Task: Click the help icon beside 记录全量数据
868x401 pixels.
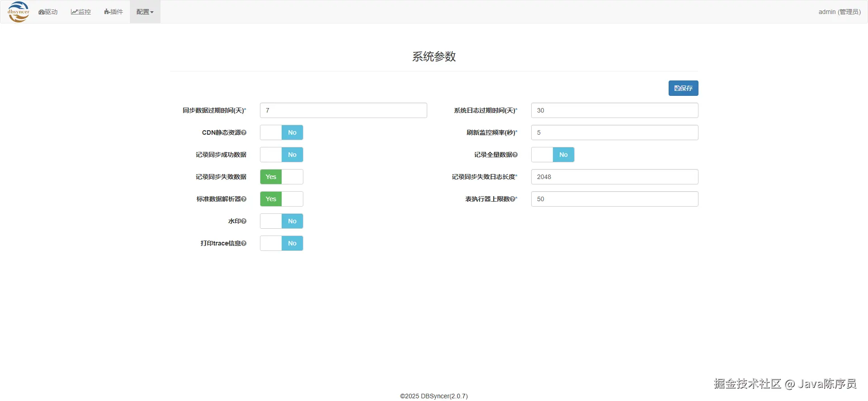Action: pos(515,155)
